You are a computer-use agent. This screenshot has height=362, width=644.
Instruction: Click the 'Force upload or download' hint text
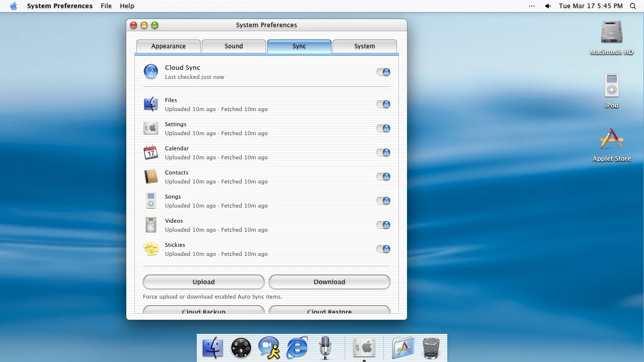(x=212, y=297)
